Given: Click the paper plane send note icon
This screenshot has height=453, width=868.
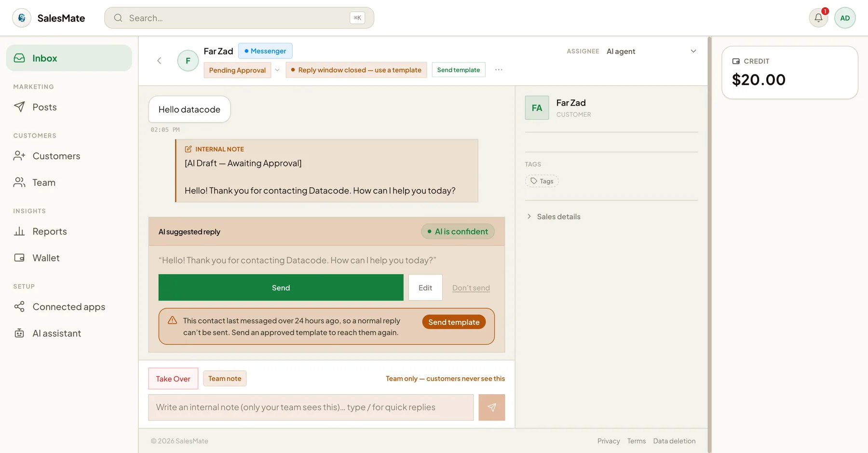Looking at the screenshot, I should coord(492,407).
